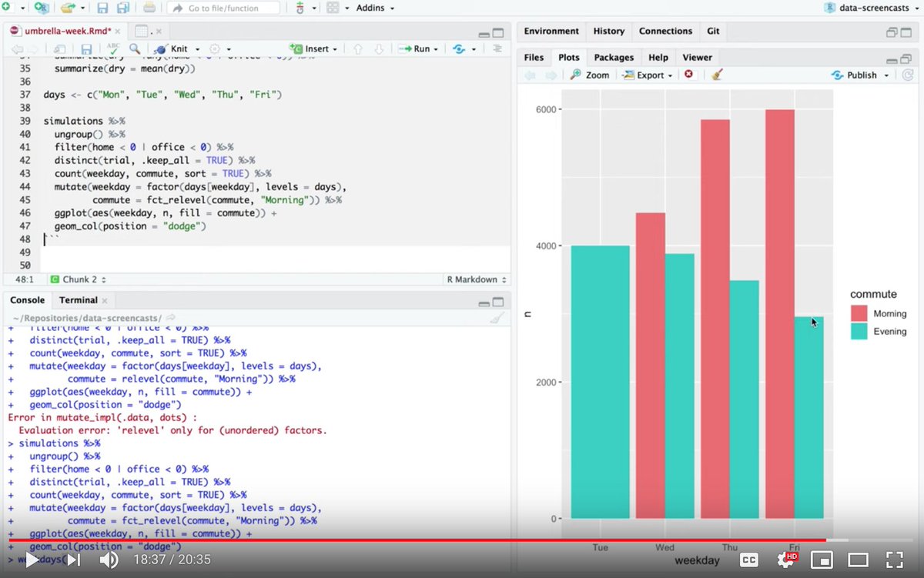Switch to the Help tab
This screenshot has height=578, width=924.
(x=658, y=57)
